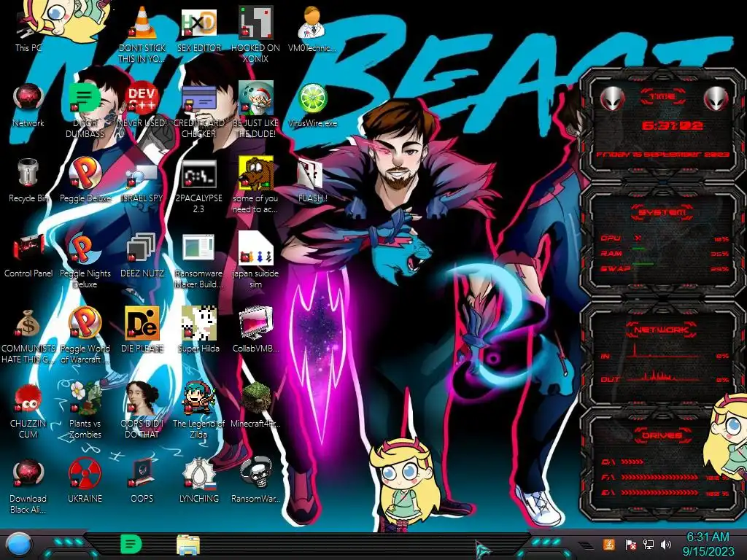
Task: Click the CPU usage row in System widget
Action: pos(665,238)
